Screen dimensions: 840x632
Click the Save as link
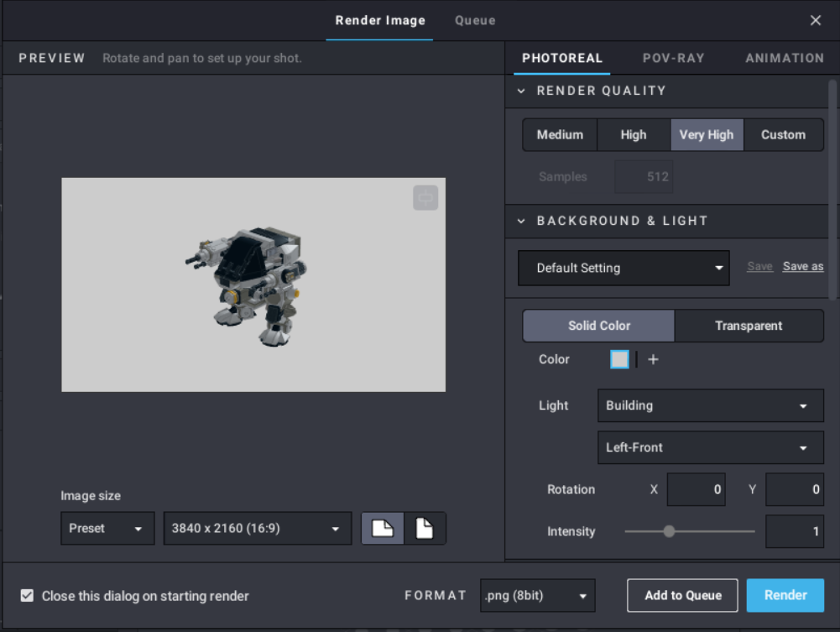[x=802, y=266]
